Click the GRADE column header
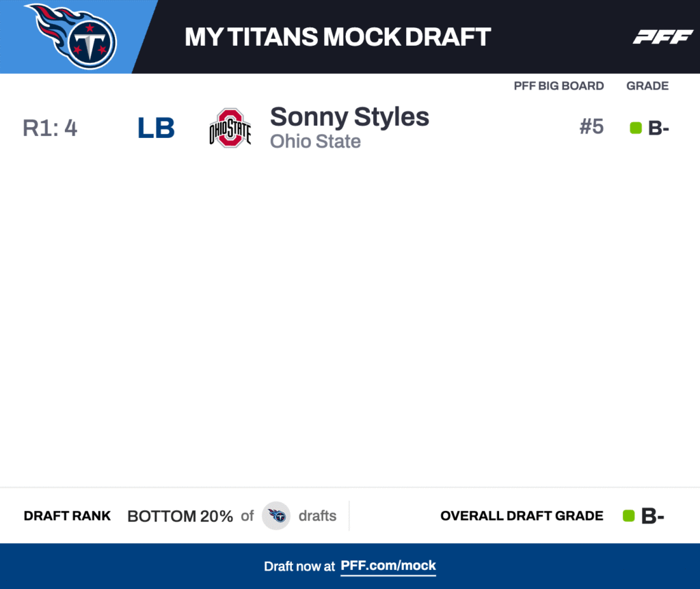Viewport: 700px width, 589px height. [647, 86]
